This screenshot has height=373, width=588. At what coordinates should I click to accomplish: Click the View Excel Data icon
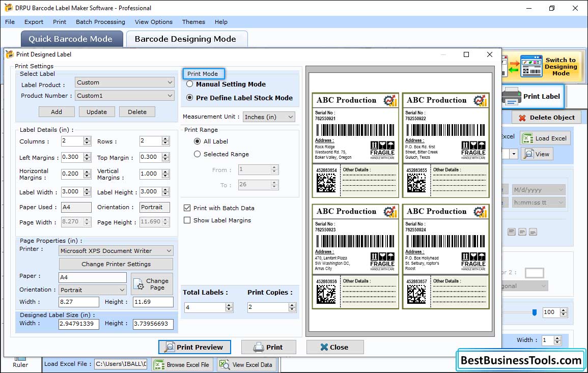click(x=224, y=364)
